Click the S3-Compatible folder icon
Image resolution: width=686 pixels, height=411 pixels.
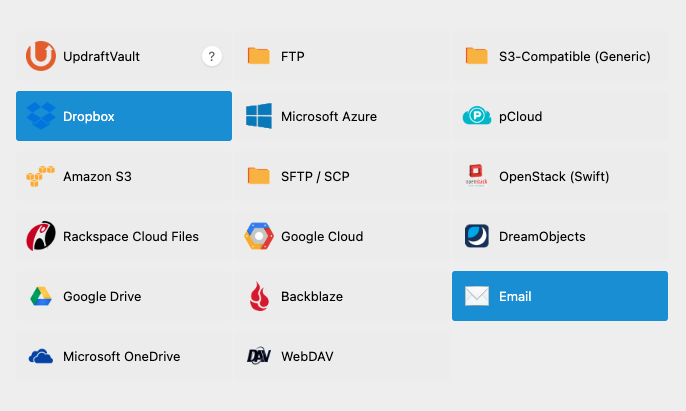tap(476, 56)
